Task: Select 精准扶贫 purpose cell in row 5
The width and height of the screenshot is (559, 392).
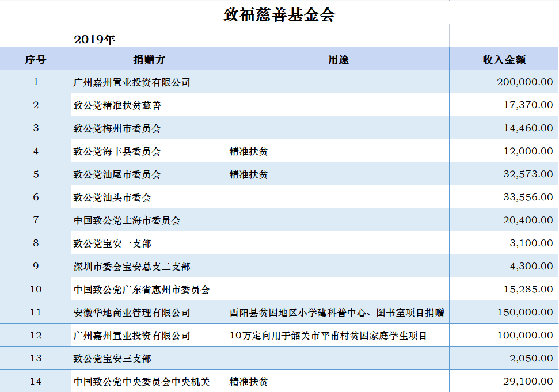Action: coord(338,174)
